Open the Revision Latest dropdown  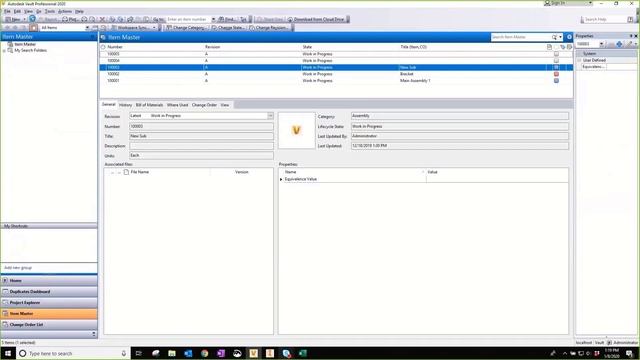(270, 116)
